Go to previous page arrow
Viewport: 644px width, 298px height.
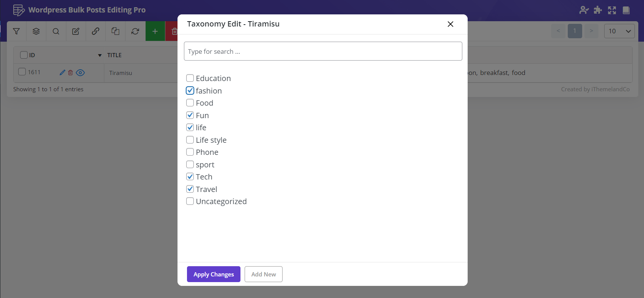coord(558,31)
